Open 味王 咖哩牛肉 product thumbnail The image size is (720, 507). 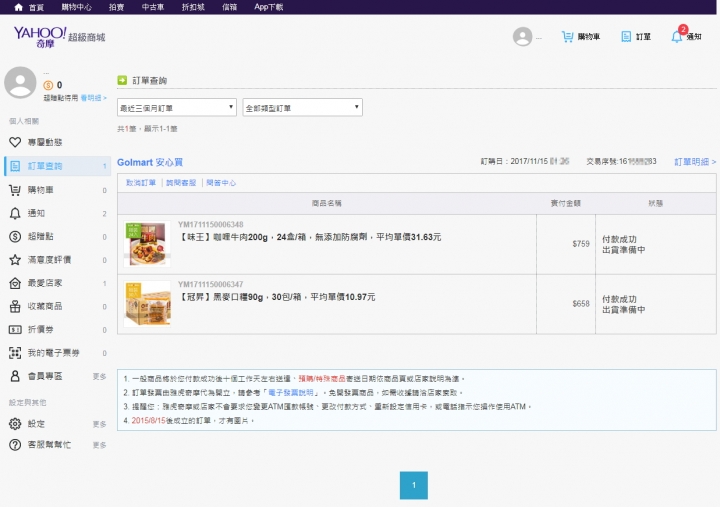coord(147,244)
